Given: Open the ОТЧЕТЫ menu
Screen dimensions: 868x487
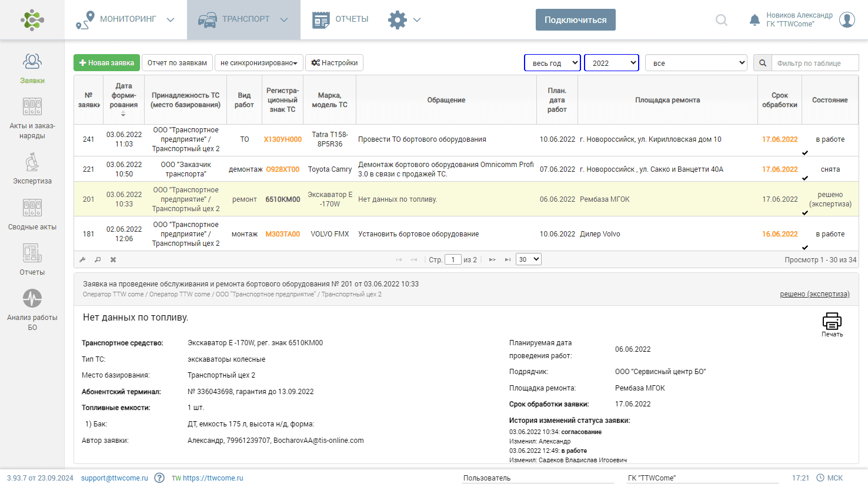Looking at the screenshot, I should tap(340, 19).
